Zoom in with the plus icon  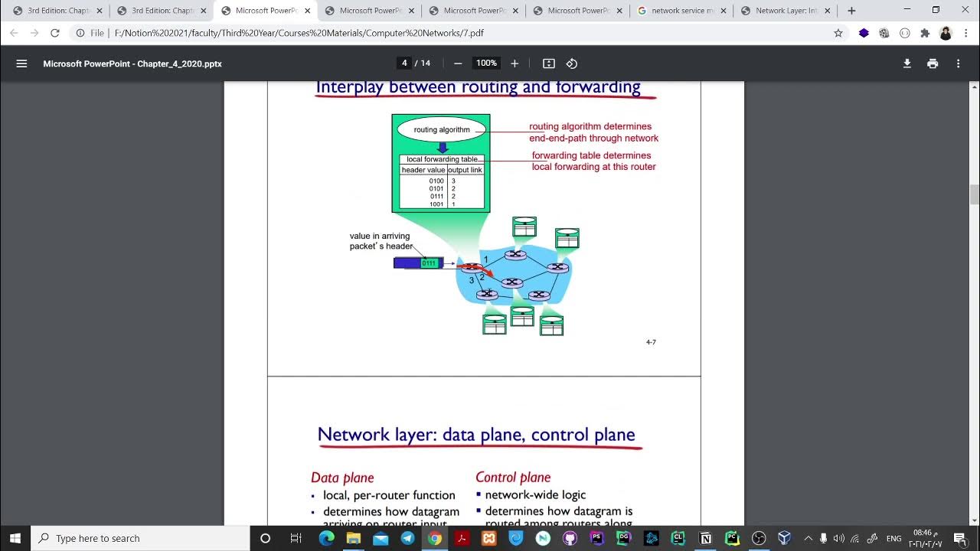(x=514, y=64)
